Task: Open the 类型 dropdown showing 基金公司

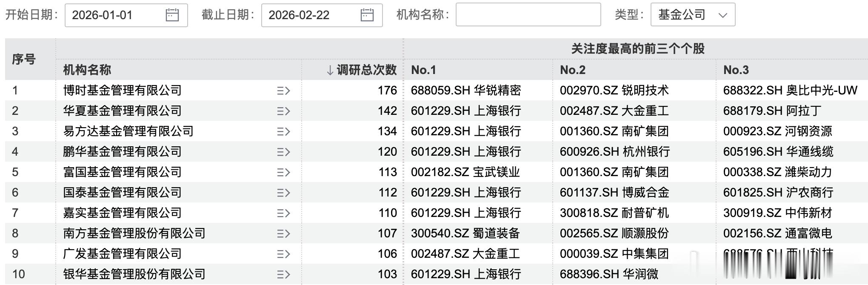Action: [693, 15]
